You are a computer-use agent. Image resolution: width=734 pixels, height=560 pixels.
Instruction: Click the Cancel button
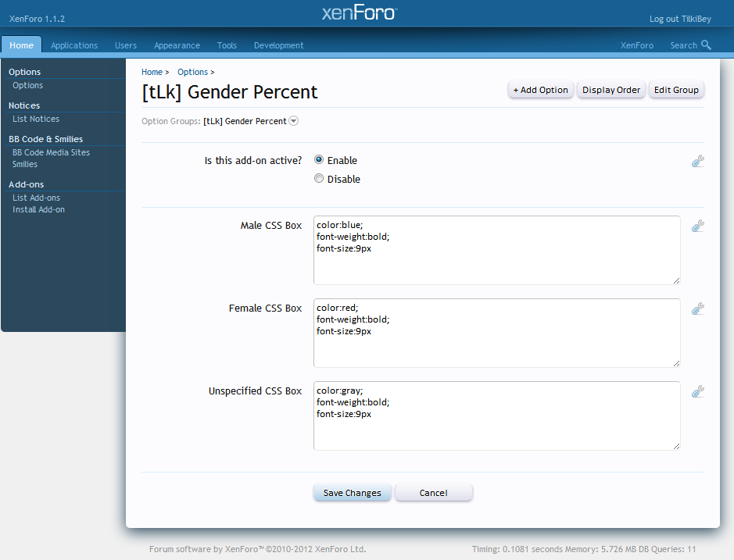tap(433, 493)
